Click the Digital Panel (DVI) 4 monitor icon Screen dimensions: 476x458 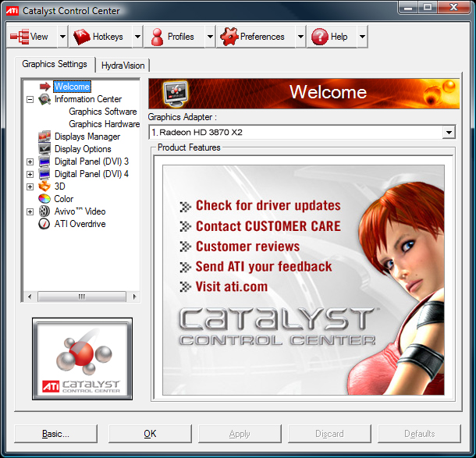click(44, 174)
